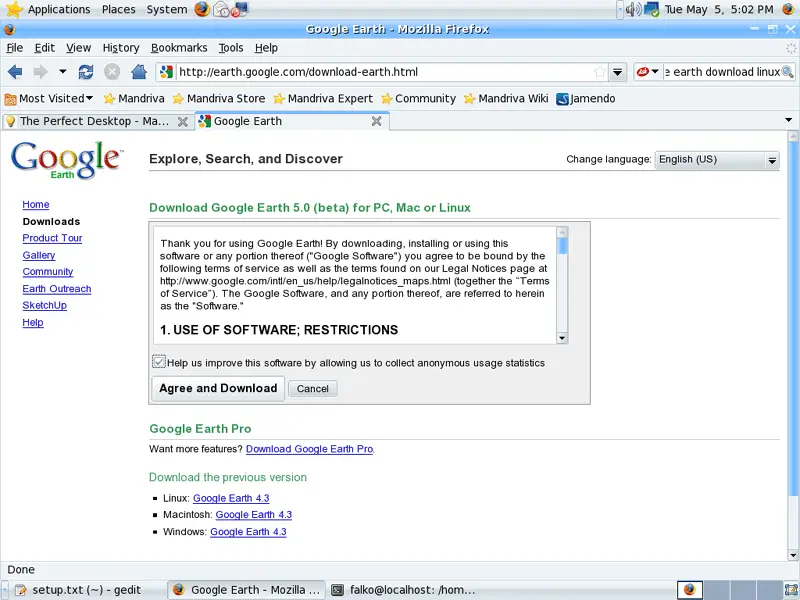
Task: Click the Stop loading button
Action: click(112, 72)
